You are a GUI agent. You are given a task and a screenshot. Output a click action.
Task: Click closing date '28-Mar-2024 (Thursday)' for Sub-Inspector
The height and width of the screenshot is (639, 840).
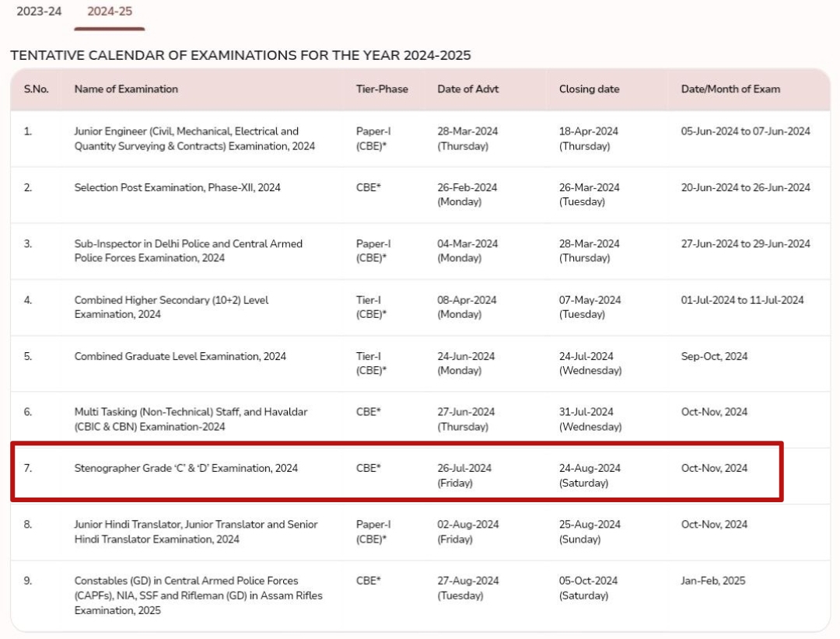click(x=589, y=250)
